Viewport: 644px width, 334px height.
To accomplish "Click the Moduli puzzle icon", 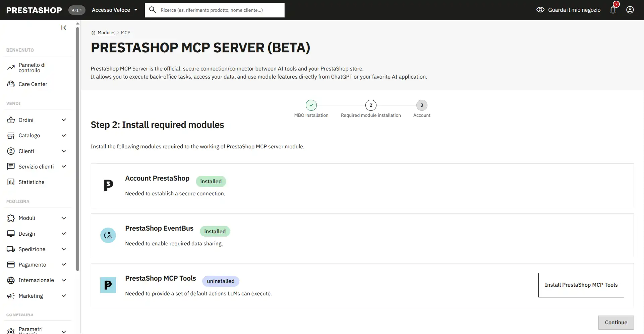I will pyautogui.click(x=11, y=218).
